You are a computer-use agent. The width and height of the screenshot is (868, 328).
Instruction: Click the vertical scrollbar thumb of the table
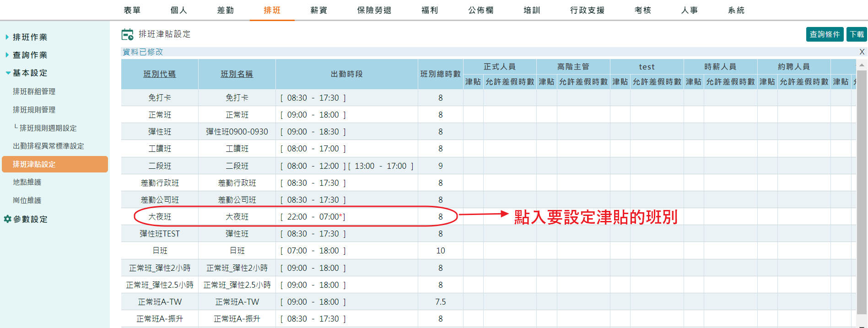[862, 192]
